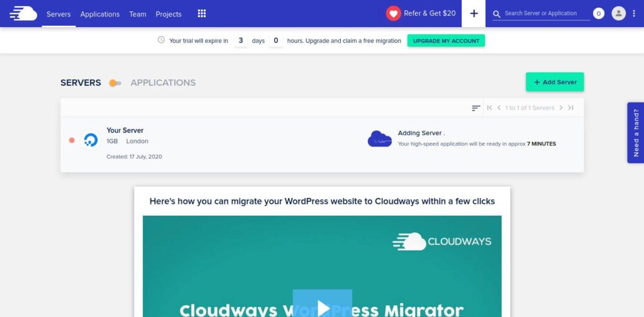Open the sort/filter servers icon
Screen dimensions: 644x317
475,108
